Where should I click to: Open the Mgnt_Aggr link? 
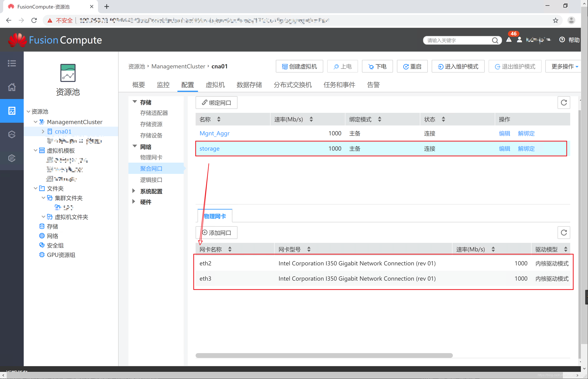pyautogui.click(x=215, y=133)
